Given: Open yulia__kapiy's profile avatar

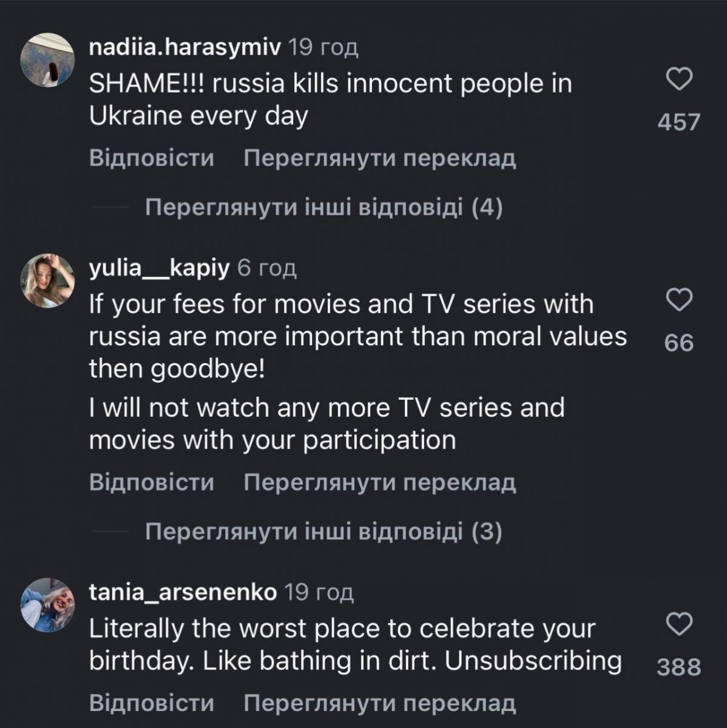Looking at the screenshot, I should [x=47, y=280].
